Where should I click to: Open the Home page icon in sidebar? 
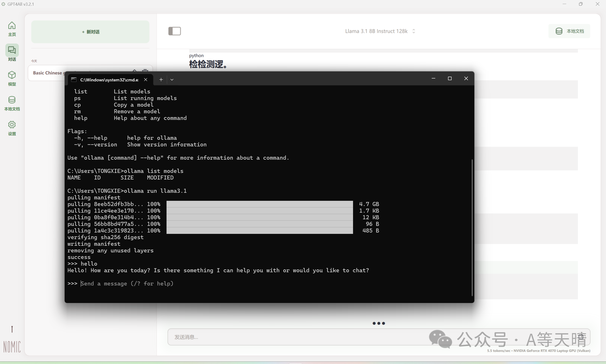point(12,26)
